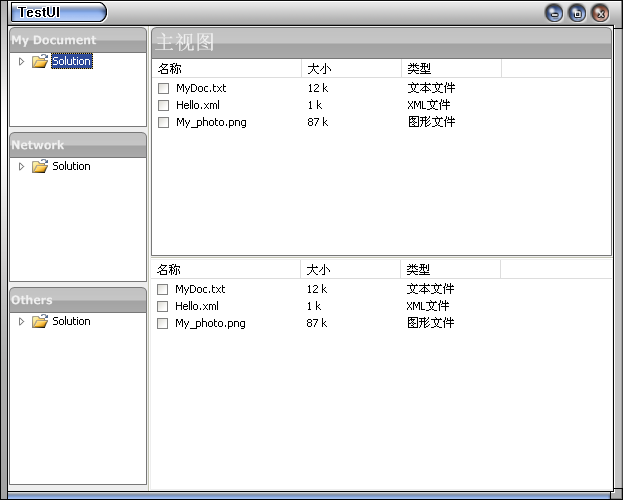Sort upper list by 名称 column
The height and width of the screenshot is (500, 623).
tap(226, 69)
